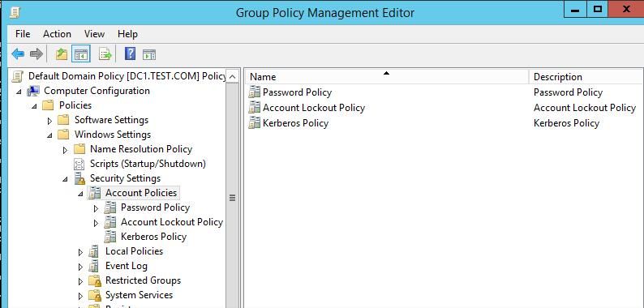Open the Help menu

[127, 34]
